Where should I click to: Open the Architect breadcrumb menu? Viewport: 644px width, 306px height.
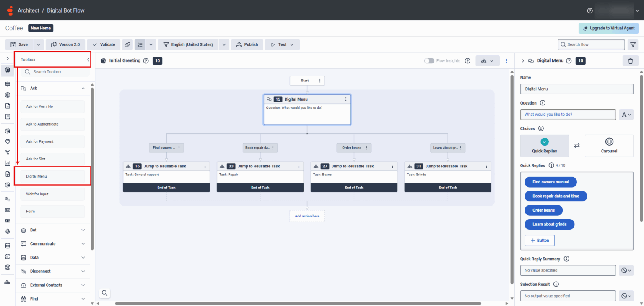tap(29, 10)
